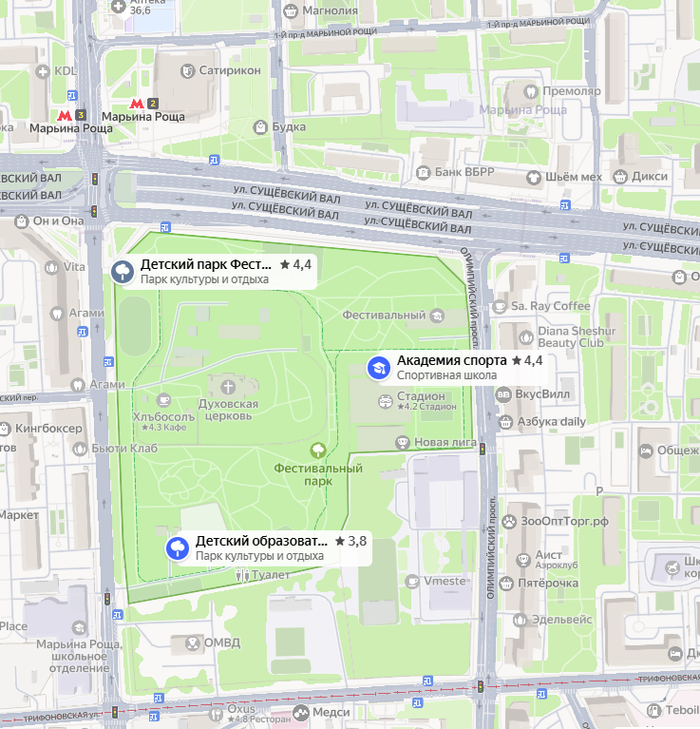This screenshot has height=729, width=700.
Task: Select the Марьина Роща школьное отделение label
Action: (79, 656)
